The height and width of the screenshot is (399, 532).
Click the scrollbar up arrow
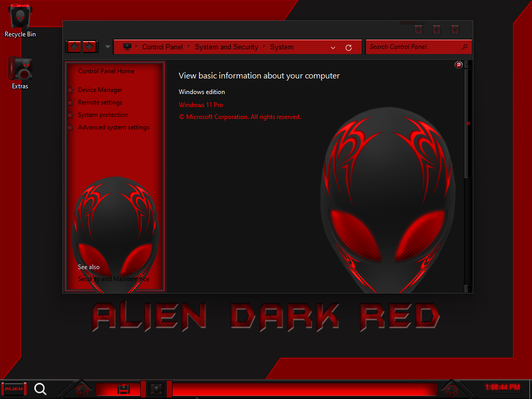click(468, 64)
